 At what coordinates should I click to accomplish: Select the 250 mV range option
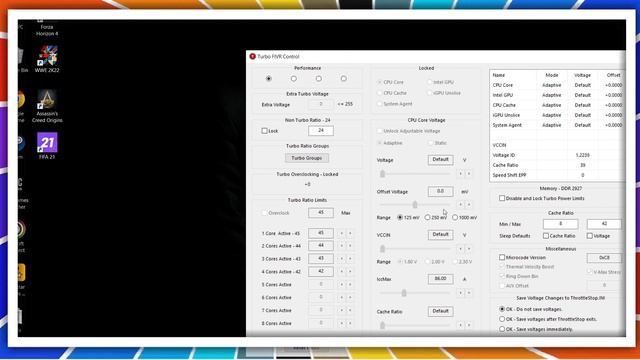[x=427, y=218]
